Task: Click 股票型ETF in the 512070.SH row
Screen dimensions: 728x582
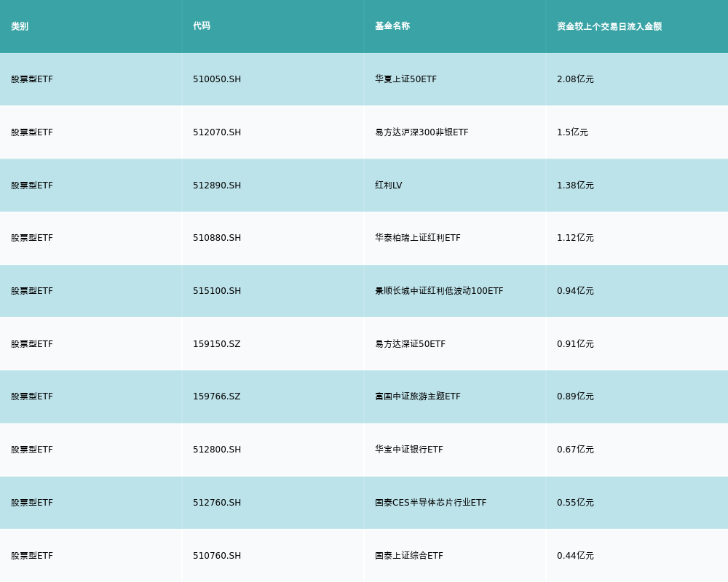Action: 32,132
